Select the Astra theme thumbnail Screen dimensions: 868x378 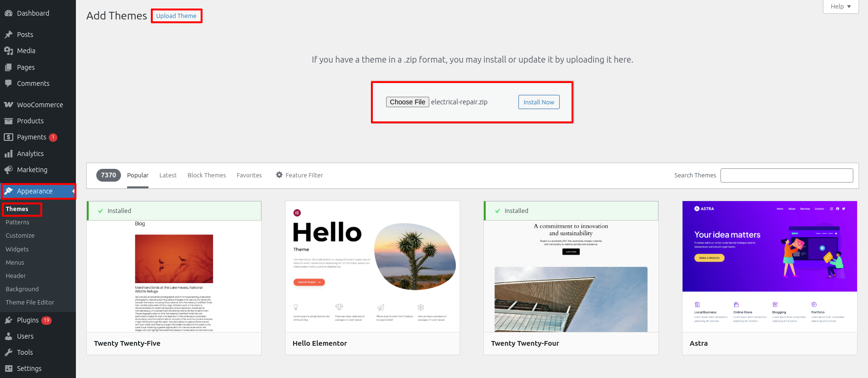tap(770, 267)
